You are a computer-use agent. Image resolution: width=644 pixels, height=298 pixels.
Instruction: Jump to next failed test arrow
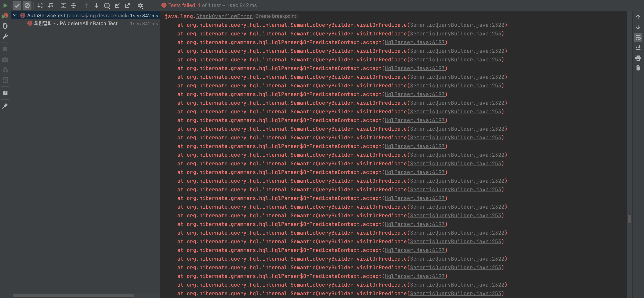click(97, 5)
